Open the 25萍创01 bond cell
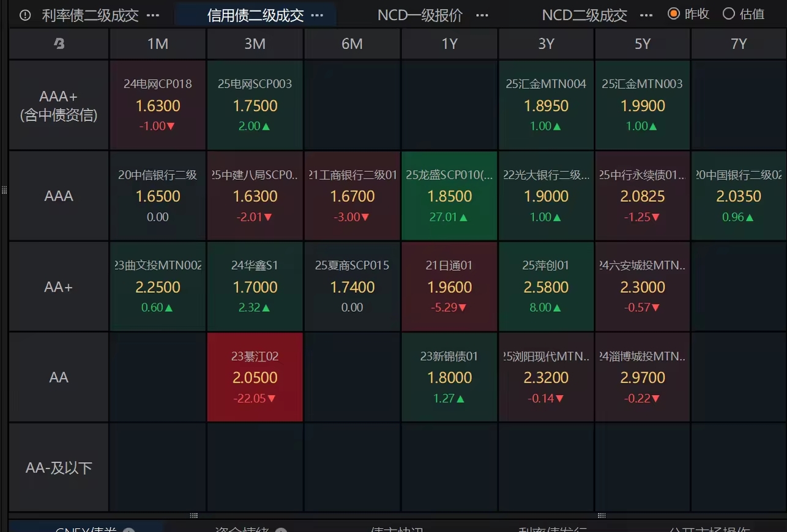Viewport: 787px width, 532px height. (546, 286)
